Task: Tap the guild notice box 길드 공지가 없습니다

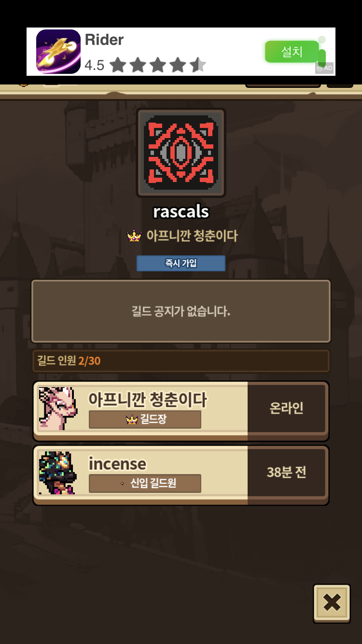Action: 181,311
